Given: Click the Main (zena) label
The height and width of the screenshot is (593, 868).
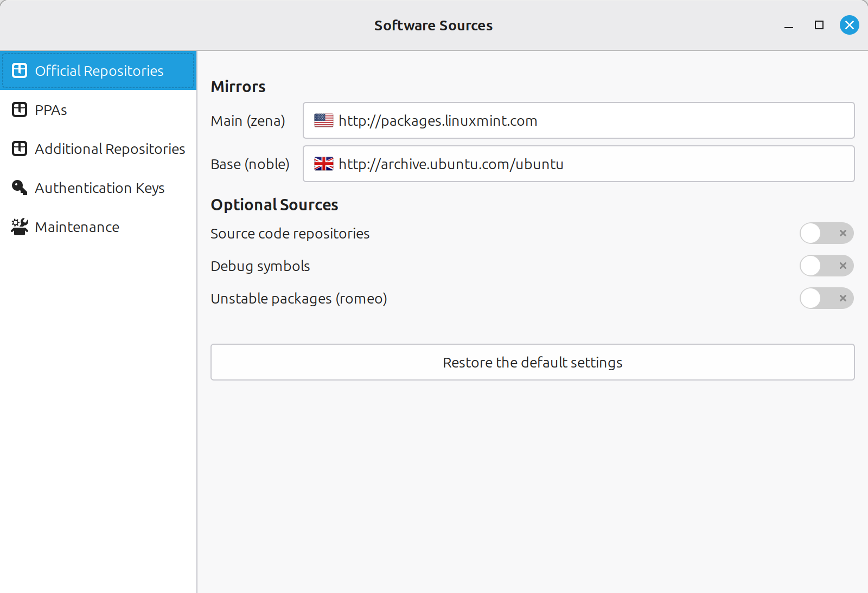Looking at the screenshot, I should click(248, 120).
